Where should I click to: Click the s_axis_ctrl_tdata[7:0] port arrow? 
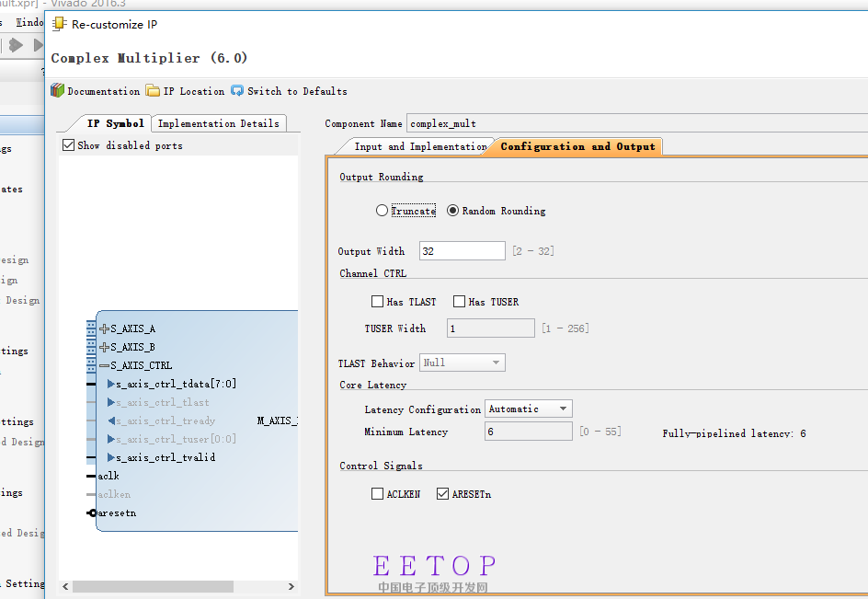[x=110, y=384]
